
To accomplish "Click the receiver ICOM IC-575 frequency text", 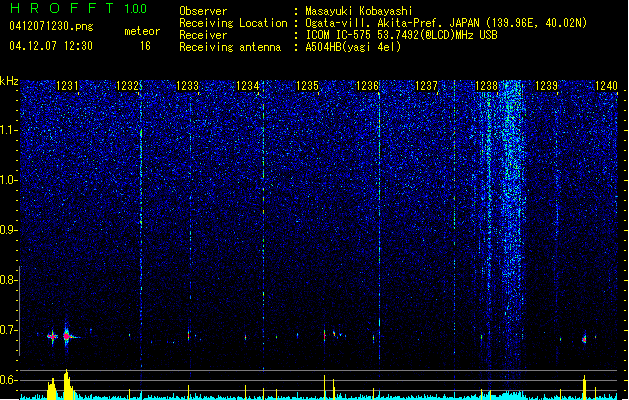I will (x=402, y=35).
